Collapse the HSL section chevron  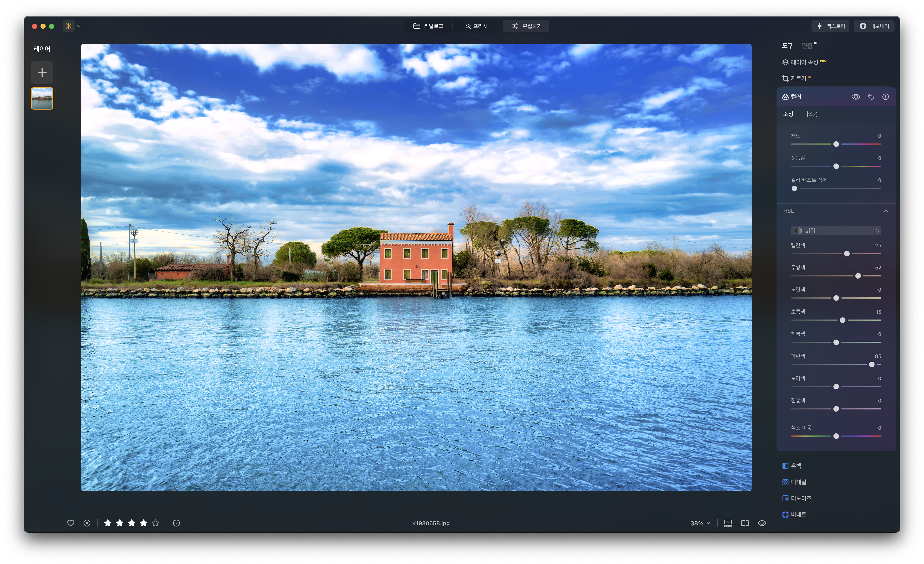point(886,211)
